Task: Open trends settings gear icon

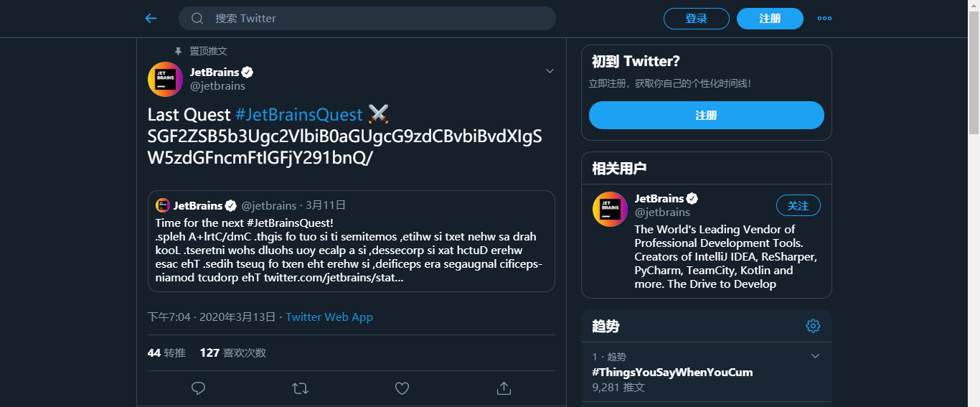Action: coord(813,326)
